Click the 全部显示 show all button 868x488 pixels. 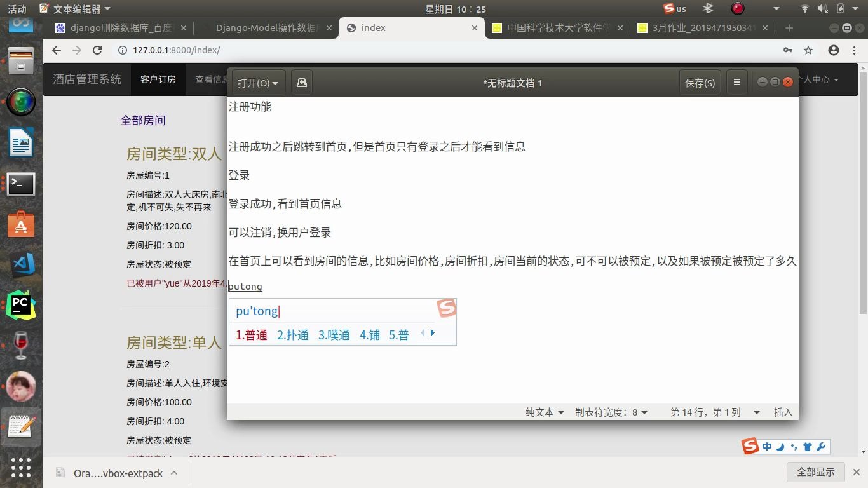pos(816,472)
